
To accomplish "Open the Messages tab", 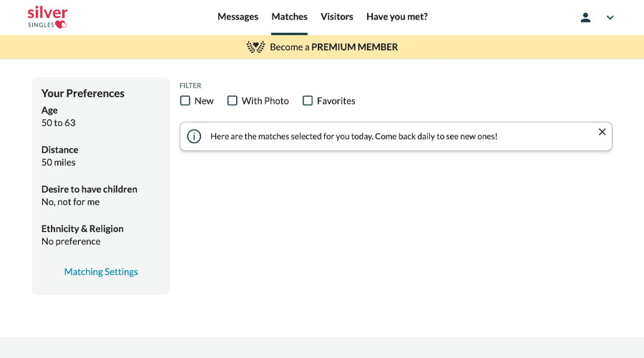I will (238, 17).
